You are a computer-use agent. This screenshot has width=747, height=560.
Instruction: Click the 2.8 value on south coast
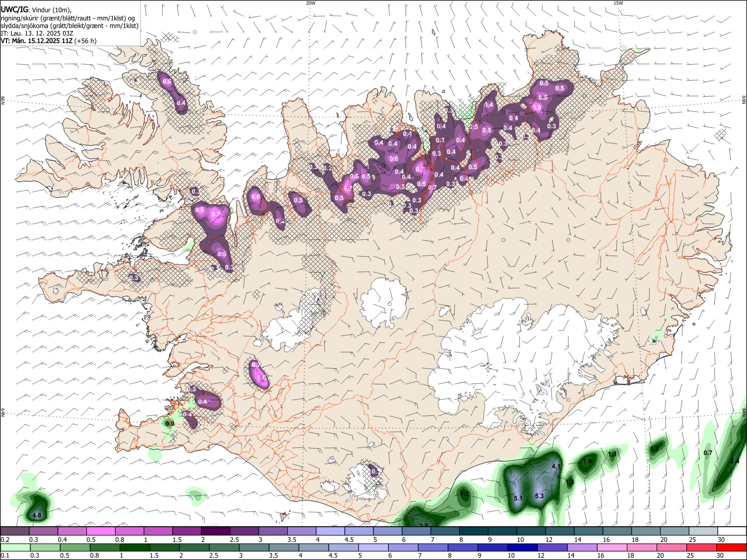(424, 526)
